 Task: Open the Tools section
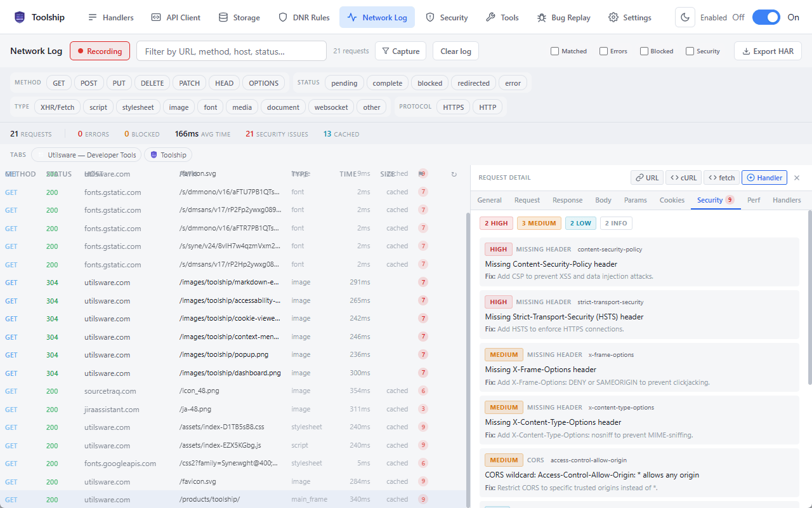[x=502, y=17]
